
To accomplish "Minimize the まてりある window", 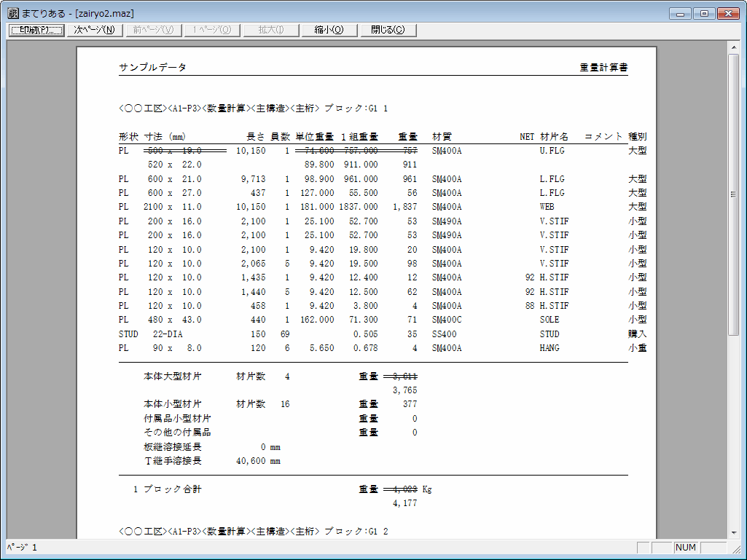I will coord(681,13).
